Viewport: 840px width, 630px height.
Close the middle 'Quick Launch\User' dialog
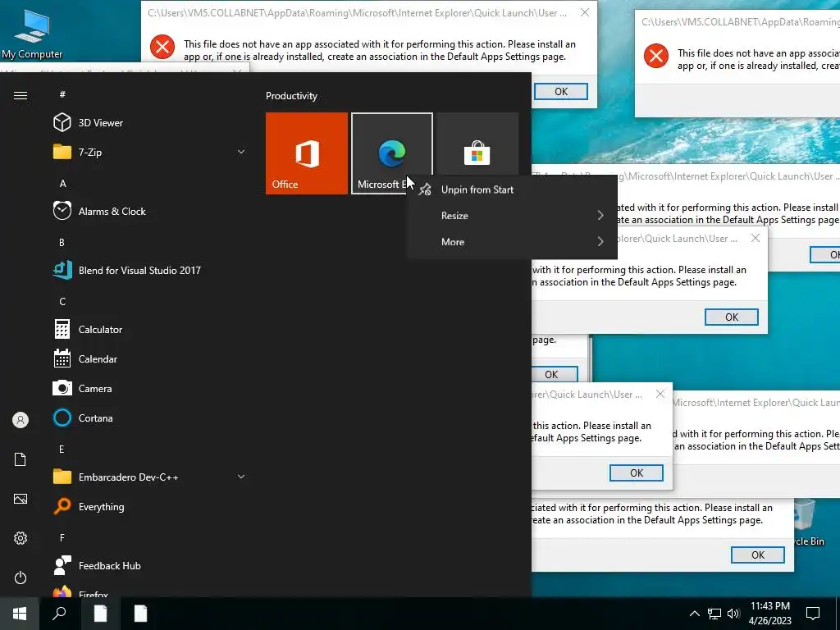756,238
